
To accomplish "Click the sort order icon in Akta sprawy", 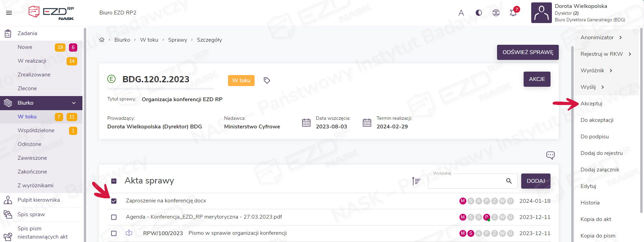I will click(x=416, y=181).
